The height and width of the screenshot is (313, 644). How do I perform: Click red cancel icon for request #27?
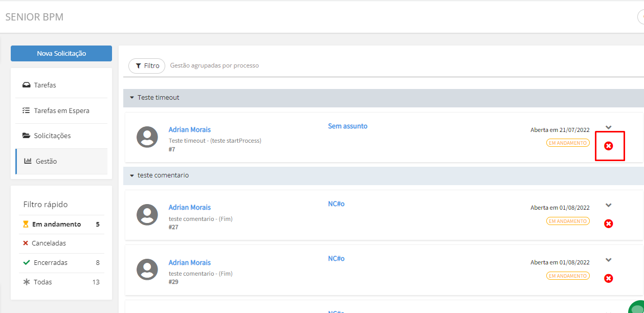coord(609,223)
